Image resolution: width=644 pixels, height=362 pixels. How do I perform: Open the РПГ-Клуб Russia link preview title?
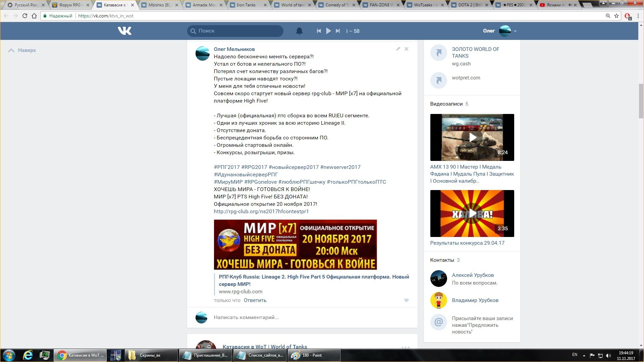click(x=314, y=281)
